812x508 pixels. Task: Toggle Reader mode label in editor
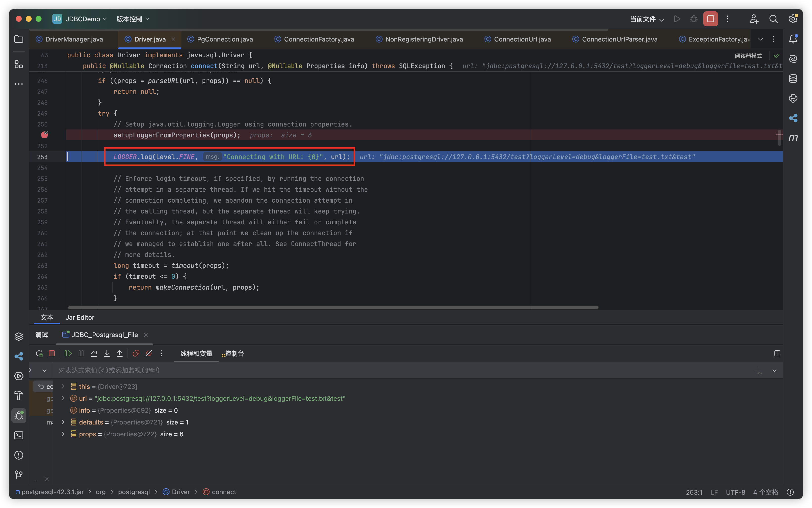748,56
